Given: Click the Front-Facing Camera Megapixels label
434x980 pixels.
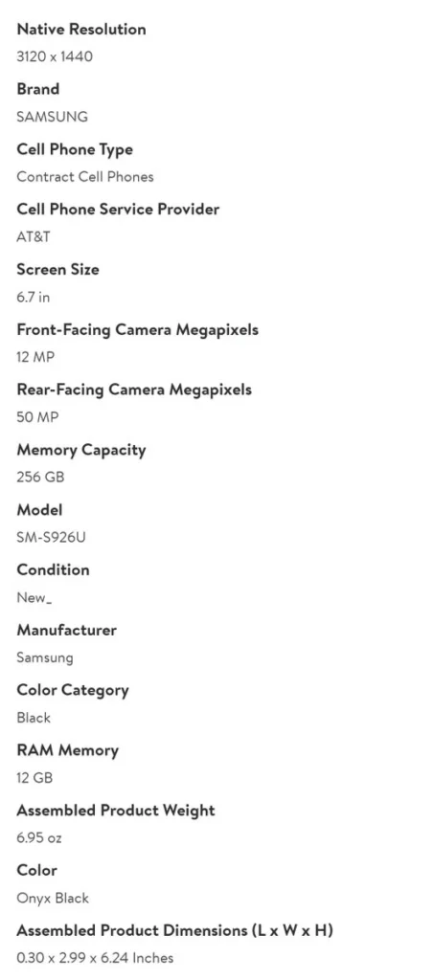Looking at the screenshot, I should [x=138, y=330].
